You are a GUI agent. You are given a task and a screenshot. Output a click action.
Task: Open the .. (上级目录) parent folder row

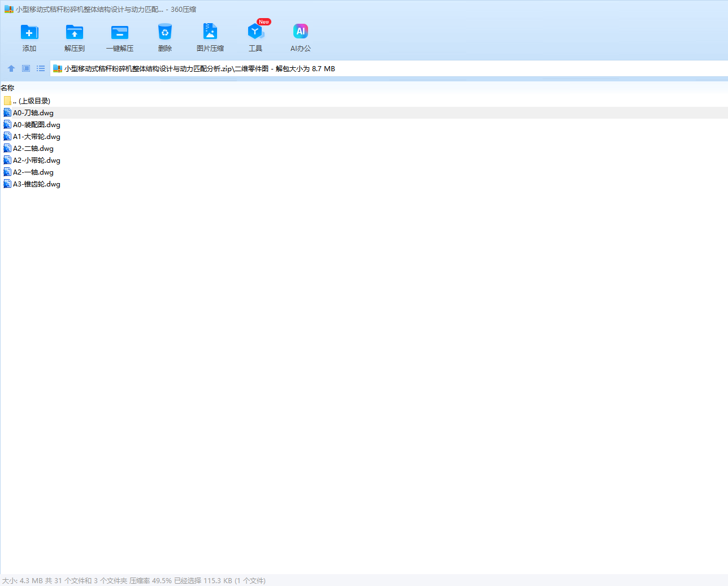pyautogui.click(x=364, y=101)
